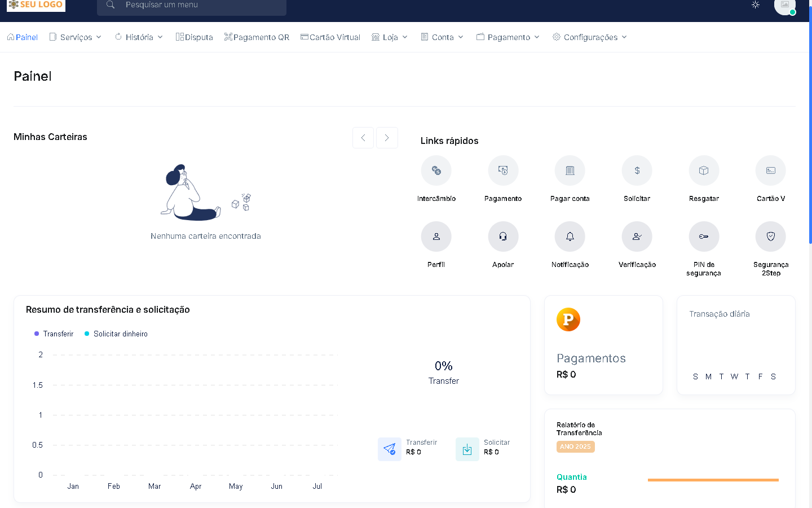Screen dimensions: 812x508
Task: Focus the Pesquisar um menu search field
Action: (192, 5)
